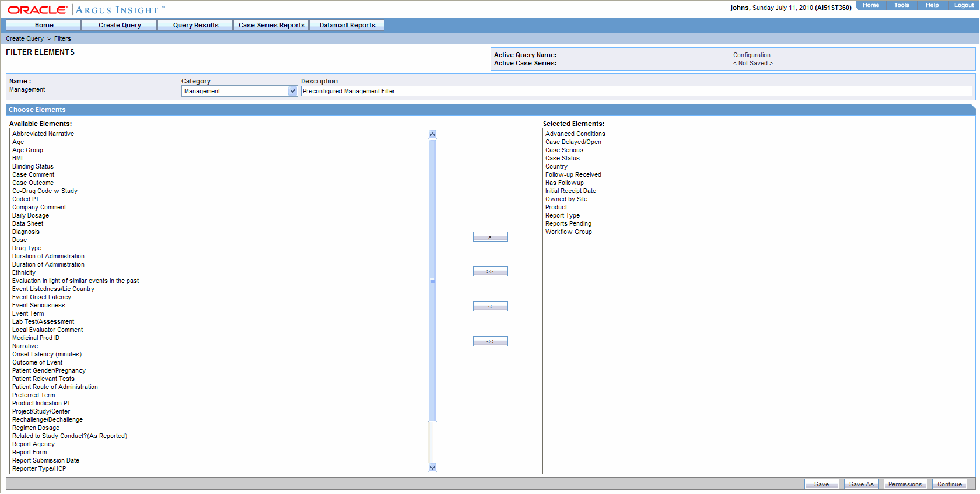Open the Datamart Reports tab
This screenshot has width=980, height=494.
[347, 25]
